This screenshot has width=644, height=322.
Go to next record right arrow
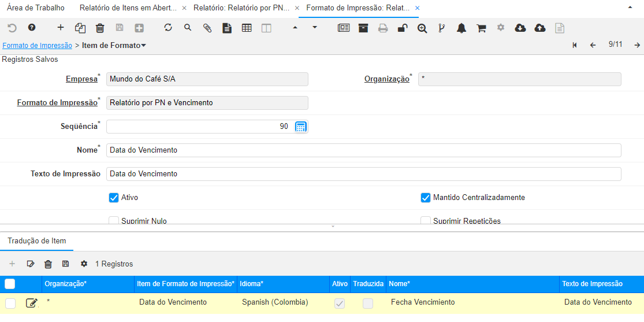637,45
